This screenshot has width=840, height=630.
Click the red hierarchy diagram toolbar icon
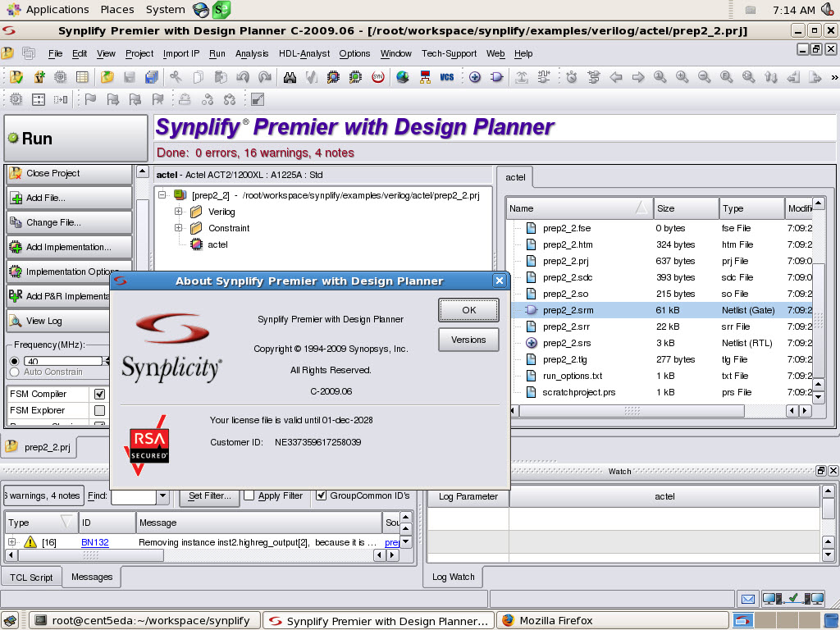click(x=425, y=77)
